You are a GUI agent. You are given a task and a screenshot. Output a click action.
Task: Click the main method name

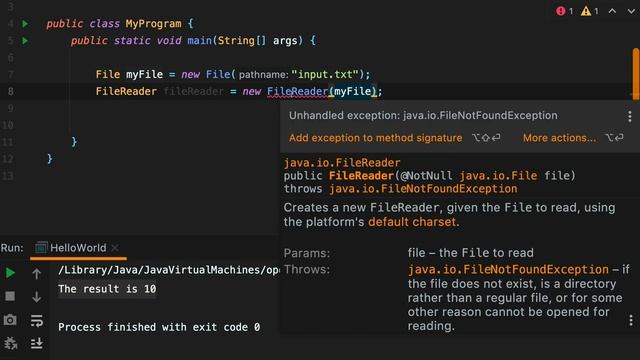point(200,41)
